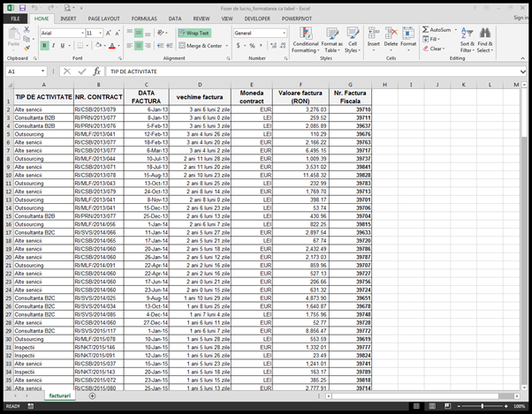
Task: Click the Clear eraser button
Action: point(434,49)
